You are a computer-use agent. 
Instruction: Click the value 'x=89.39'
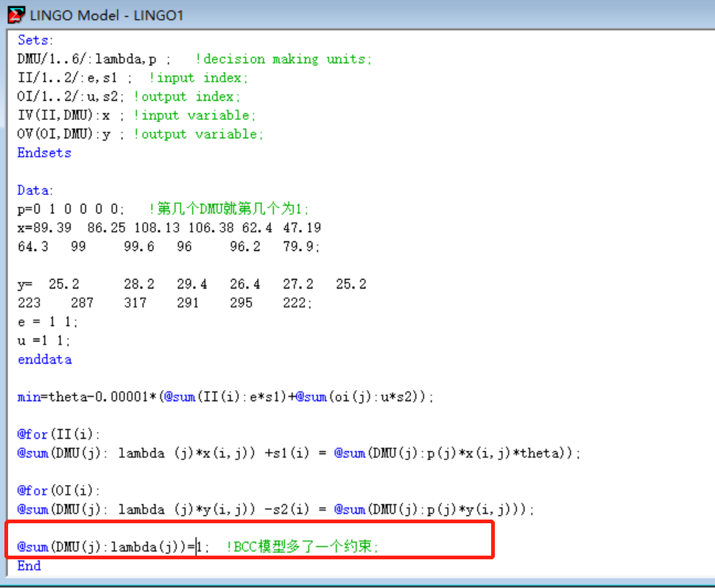pyautogui.click(x=44, y=228)
